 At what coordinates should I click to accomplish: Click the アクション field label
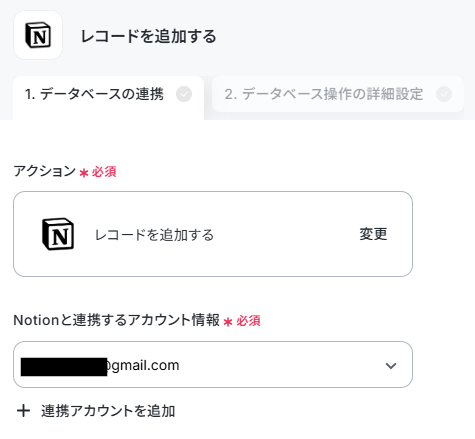45,171
